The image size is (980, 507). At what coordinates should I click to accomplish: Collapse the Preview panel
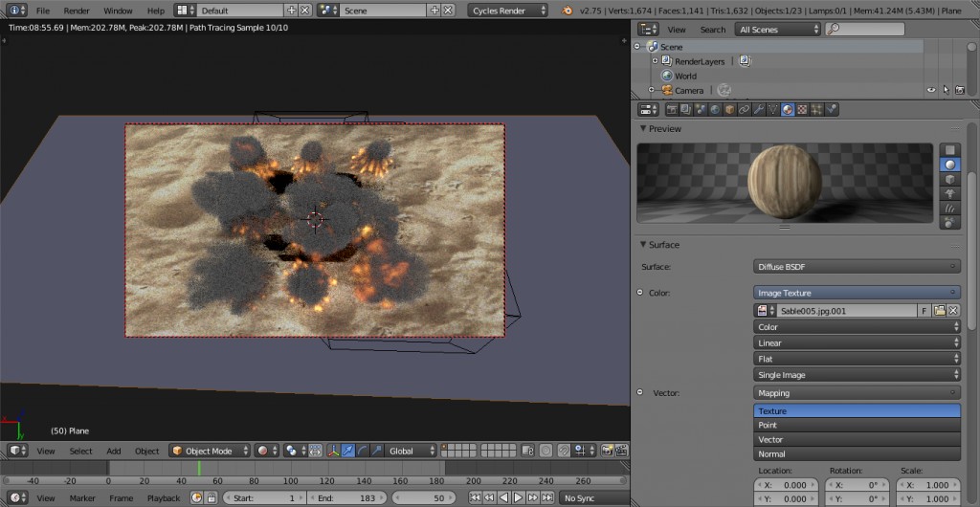643,128
